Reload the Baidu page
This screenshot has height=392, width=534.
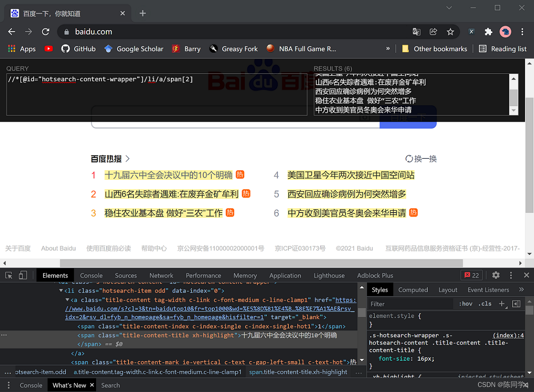(46, 32)
